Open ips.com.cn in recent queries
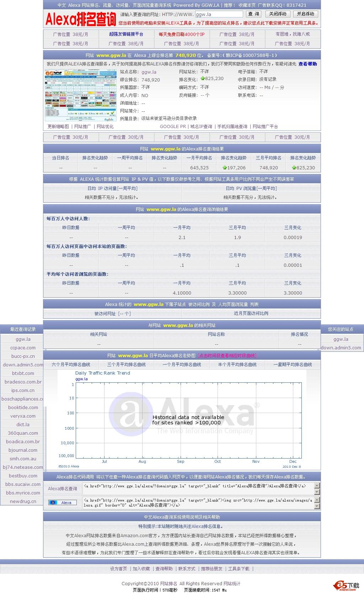Screen dimensions: 364x593 [x=23, y=391]
